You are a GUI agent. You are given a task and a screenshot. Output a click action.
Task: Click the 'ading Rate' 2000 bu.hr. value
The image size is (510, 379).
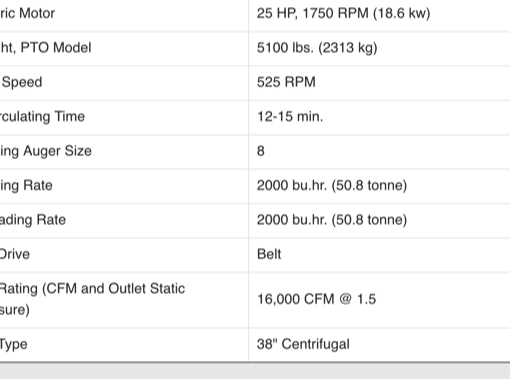coord(332,220)
